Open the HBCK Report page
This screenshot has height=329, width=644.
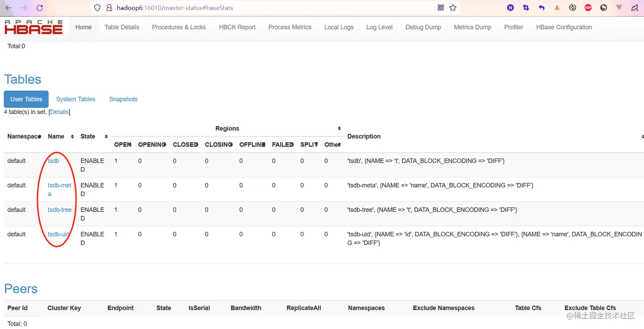tap(237, 27)
